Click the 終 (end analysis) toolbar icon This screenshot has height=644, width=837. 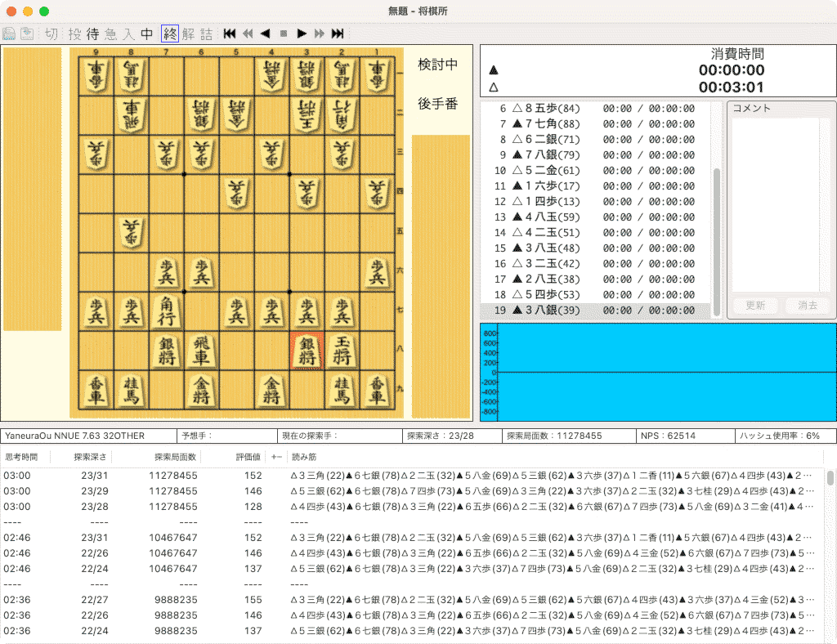[x=170, y=34]
